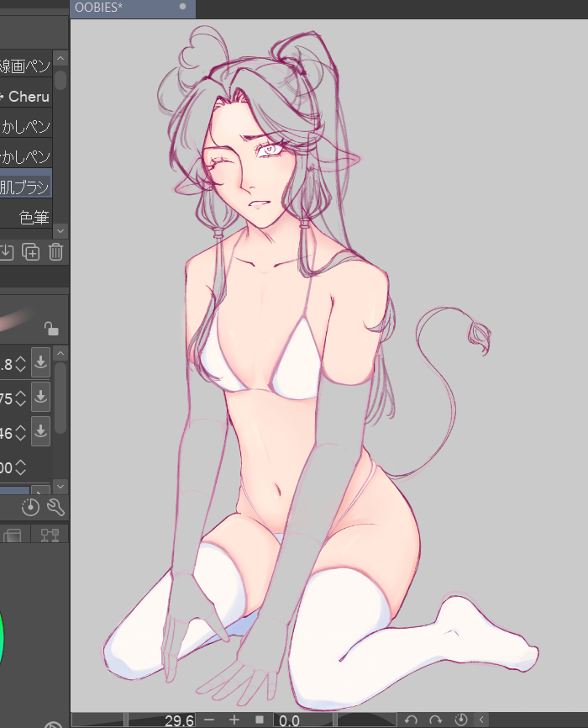The image size is (588, 728).
Task: Open sub tool detail with wrench icon
Action: pyautogui.click(x=55, y=507)
